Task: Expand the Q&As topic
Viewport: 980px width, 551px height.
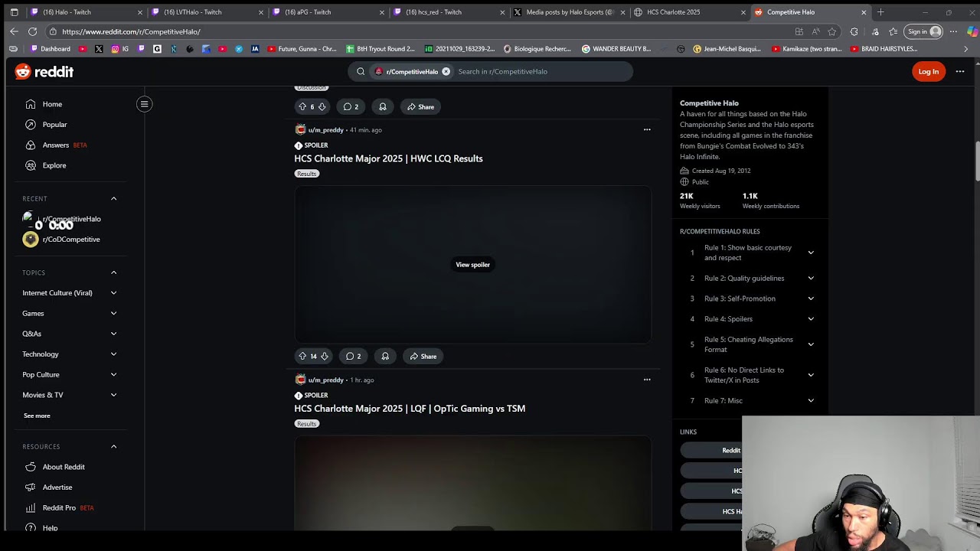Action: 113,334
